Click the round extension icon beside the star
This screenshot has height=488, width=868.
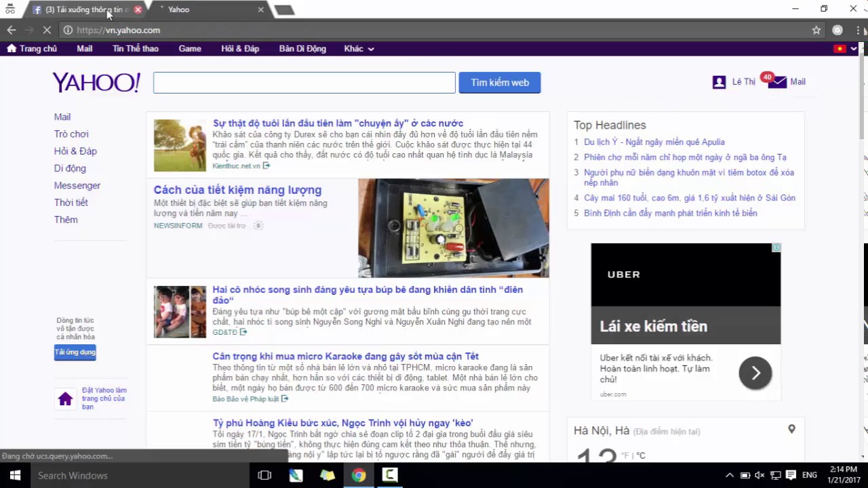click(x=837, y=30)
